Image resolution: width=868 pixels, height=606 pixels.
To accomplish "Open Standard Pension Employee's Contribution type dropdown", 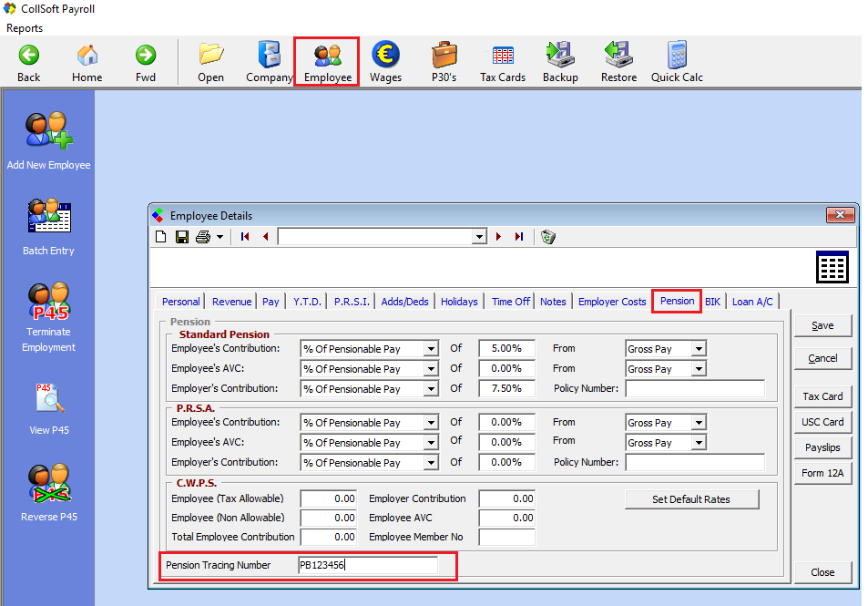I will (x=431, y=349).
